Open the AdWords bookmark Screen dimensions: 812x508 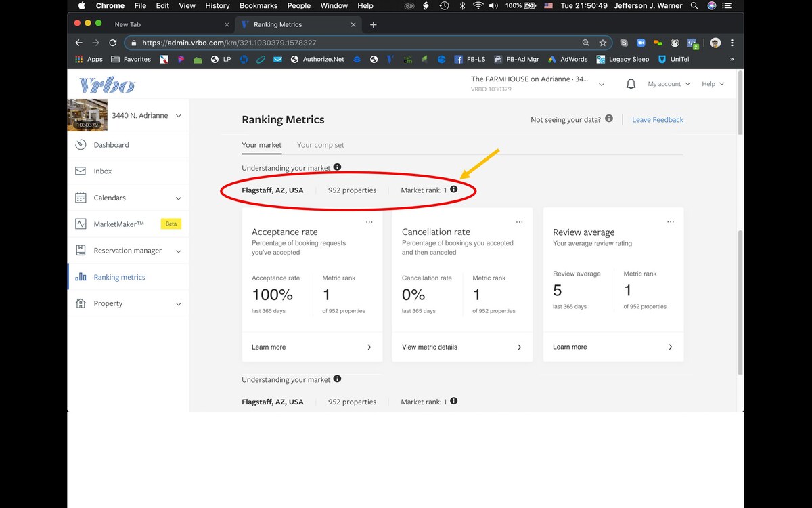point(568,60)
